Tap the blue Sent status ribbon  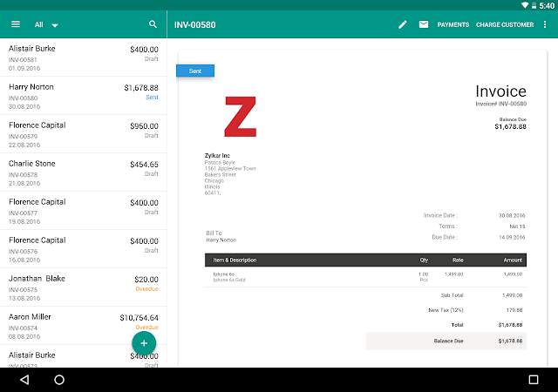pos(194,71)
